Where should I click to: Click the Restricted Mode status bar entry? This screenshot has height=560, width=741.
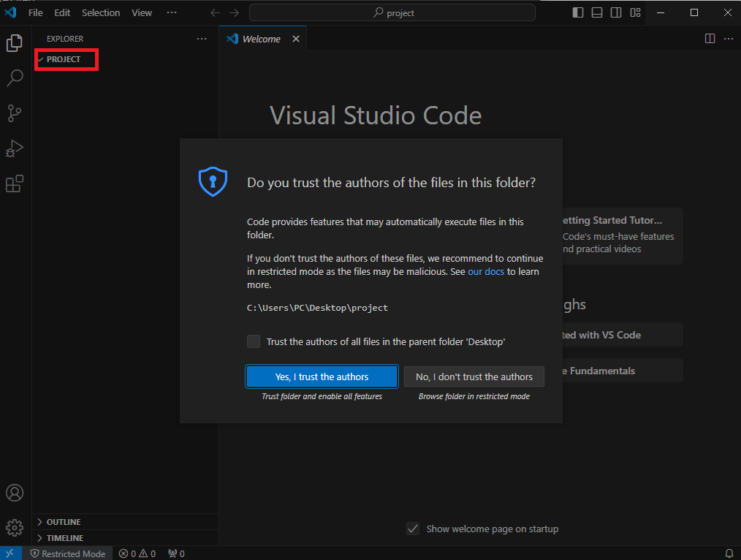[x=67, y=553]
